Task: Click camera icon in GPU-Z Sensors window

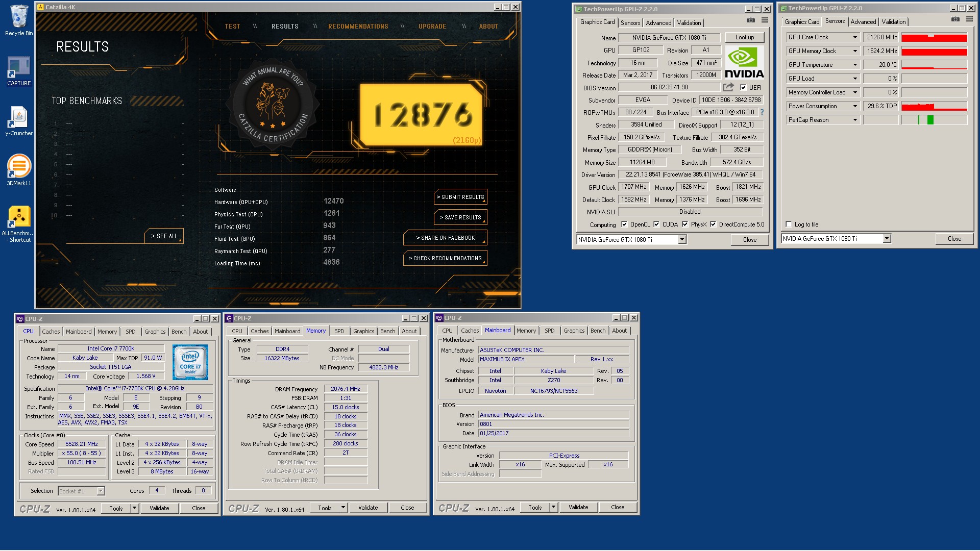Action: click(955, 19)
